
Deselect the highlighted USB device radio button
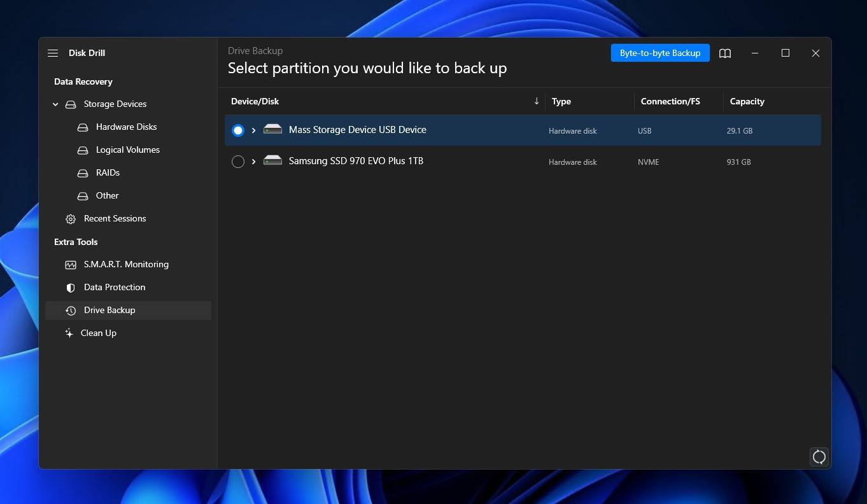[238, 130]
